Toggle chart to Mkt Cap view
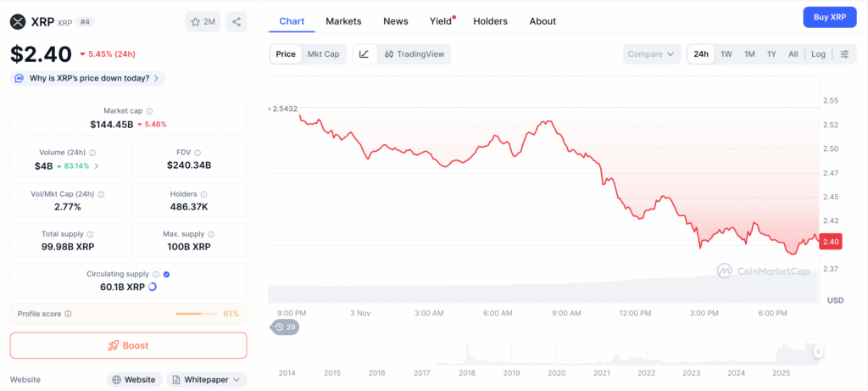Image resolution: width=868 pixels, height=391 pixels. pos(323,54)
